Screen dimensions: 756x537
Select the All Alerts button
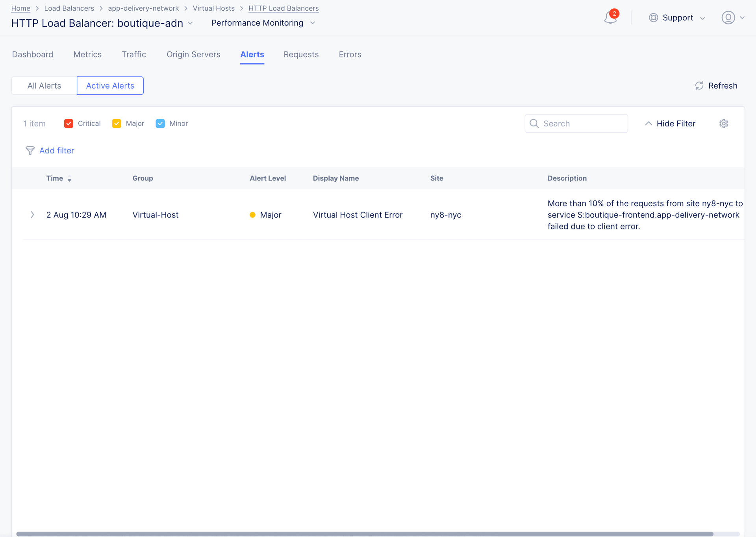pyautogui.click(x=44, y=85)
